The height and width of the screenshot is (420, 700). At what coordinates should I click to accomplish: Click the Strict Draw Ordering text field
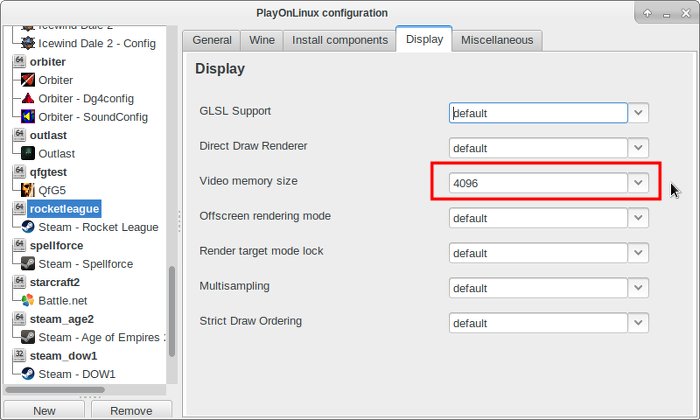tap(538, 323)
